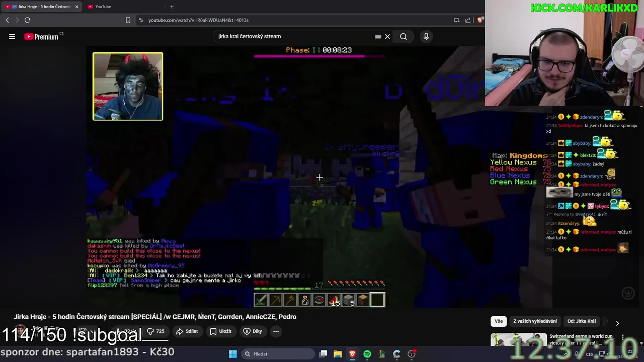Select the Z vašich vyhledávání chip
Screen dimensions: 644x362
coord(535,321)
